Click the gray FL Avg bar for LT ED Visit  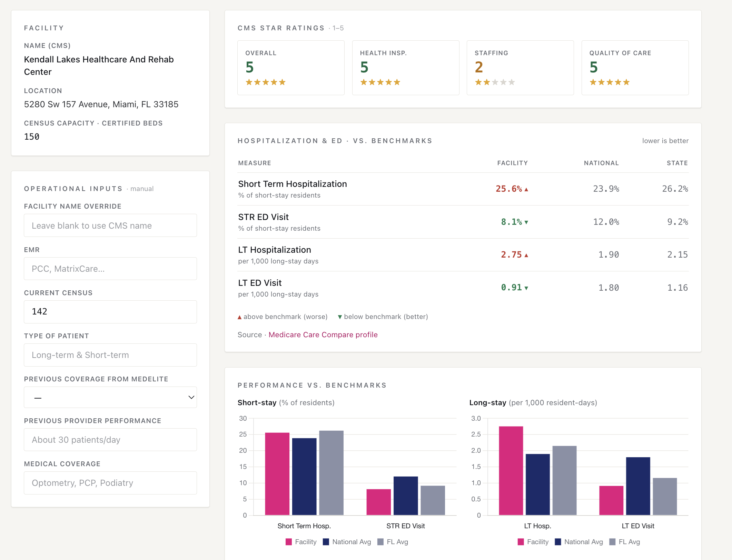665,497
